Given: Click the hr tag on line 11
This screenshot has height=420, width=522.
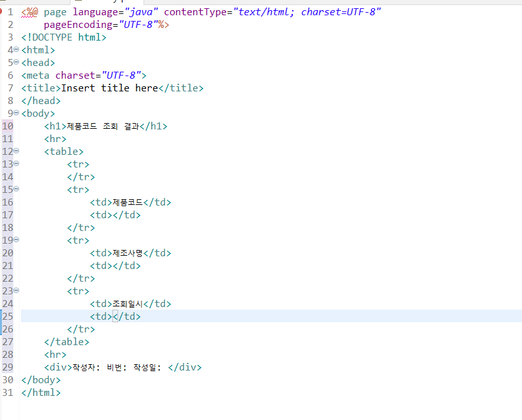Looking at the screenshot, I should [x=55, y=139].
